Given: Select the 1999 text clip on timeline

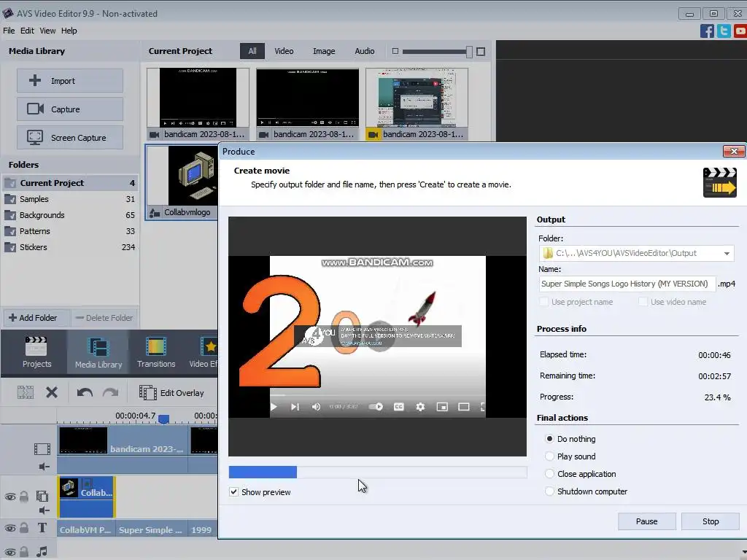Looking at the screenshot, I should point(201,529).
